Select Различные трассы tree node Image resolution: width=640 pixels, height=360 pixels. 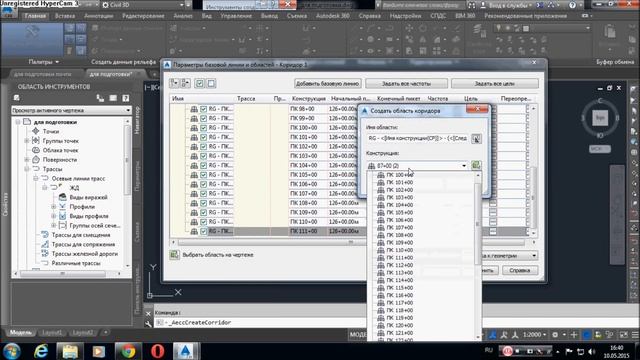coord(76,263)
